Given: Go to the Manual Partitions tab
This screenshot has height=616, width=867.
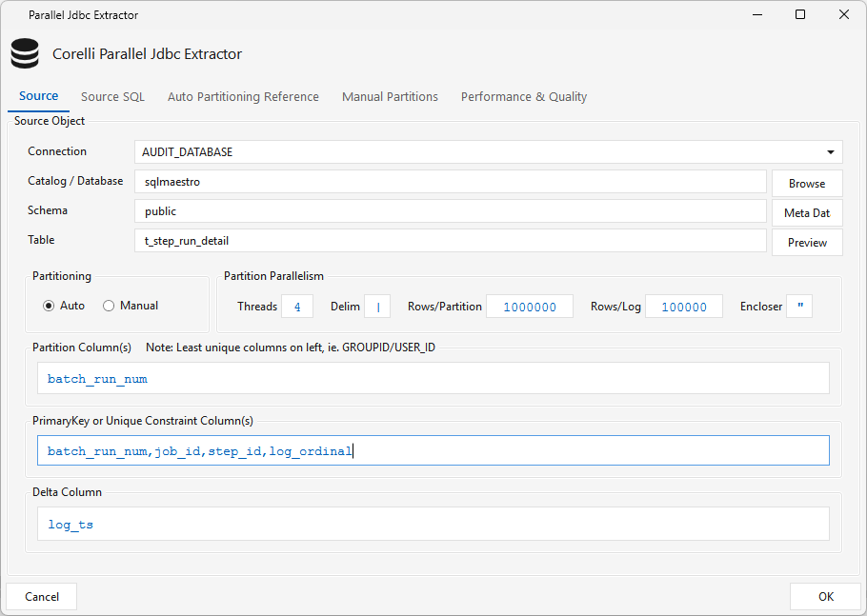Looking at the screenshot, I should (x=390, y=97).
